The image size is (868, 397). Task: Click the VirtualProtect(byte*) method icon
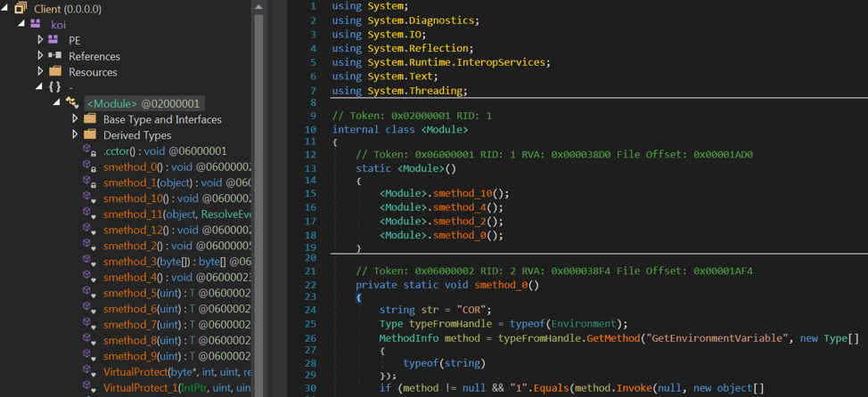[x=89, y=371]
